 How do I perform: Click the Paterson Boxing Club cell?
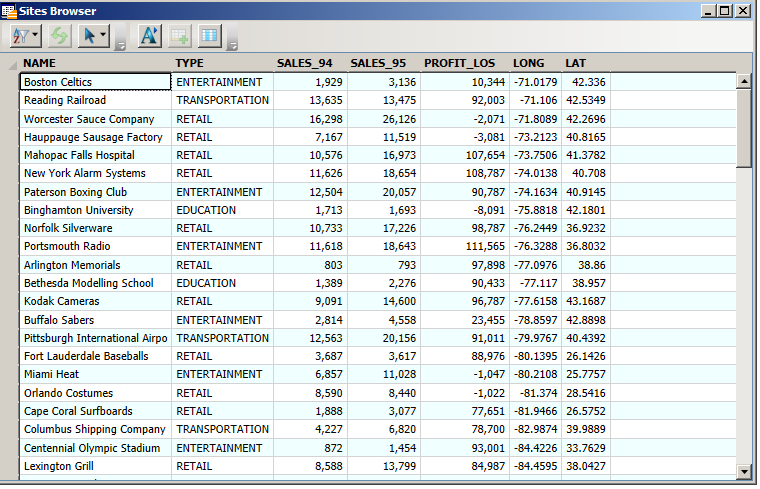[95, 192]
